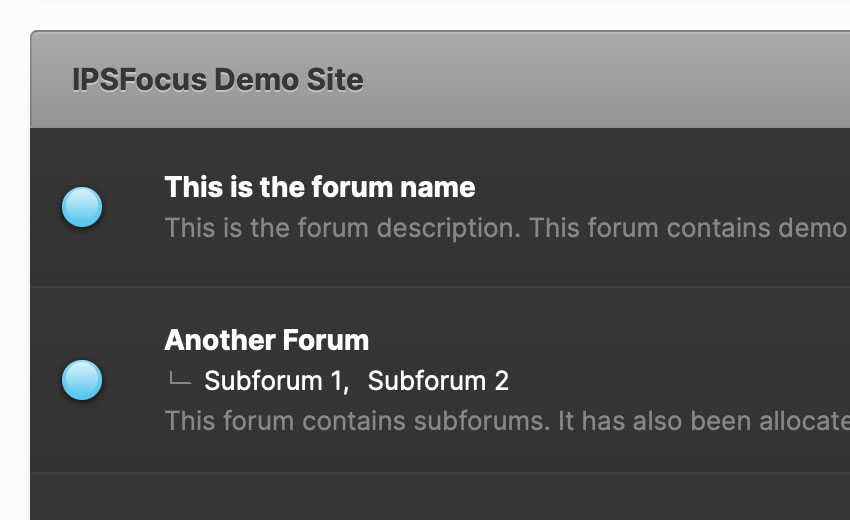850x520 pixels.
Task: Click the subforum branch icon before Subforum 1
Action: (179, 379)
